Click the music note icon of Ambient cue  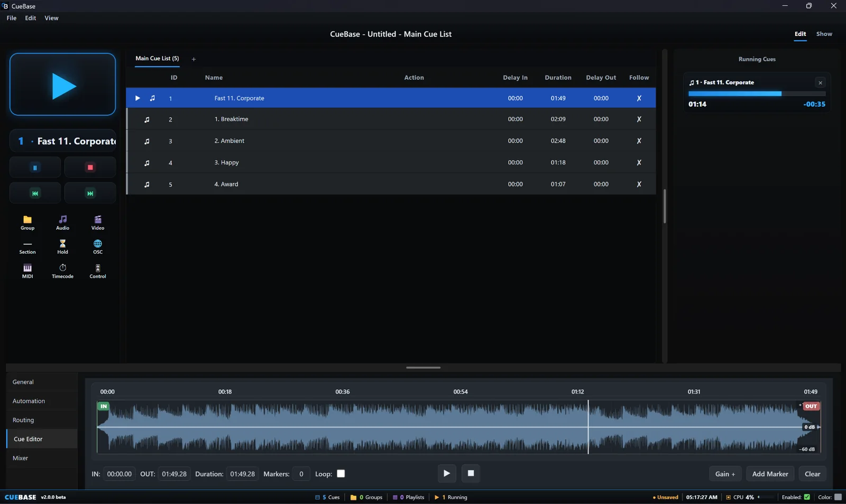[x=147, y=141]
